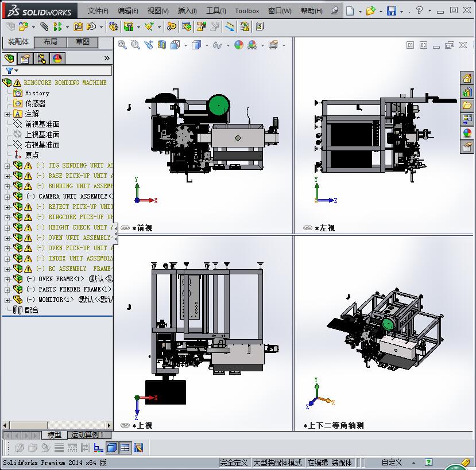The width and height of the screenshot is (476, 470).
Task: Expand the JIG SENDING UNIT node
Action: [x=7, y=166]
